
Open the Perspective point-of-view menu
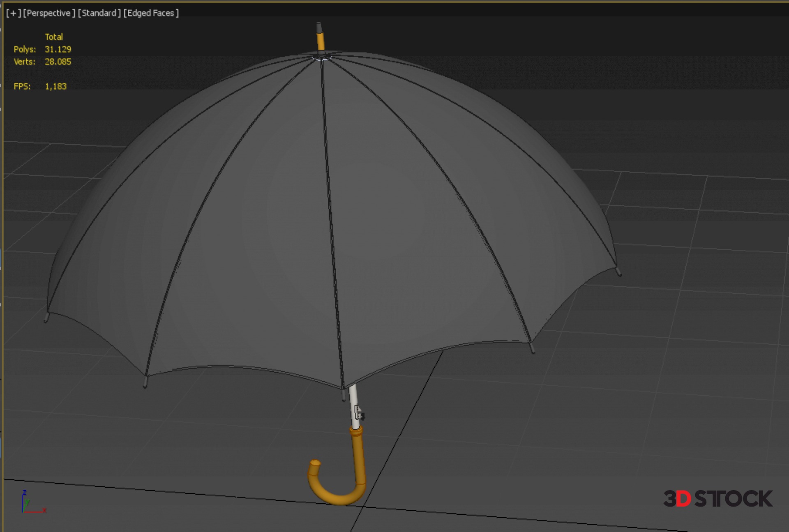click(x=49, y=13)
